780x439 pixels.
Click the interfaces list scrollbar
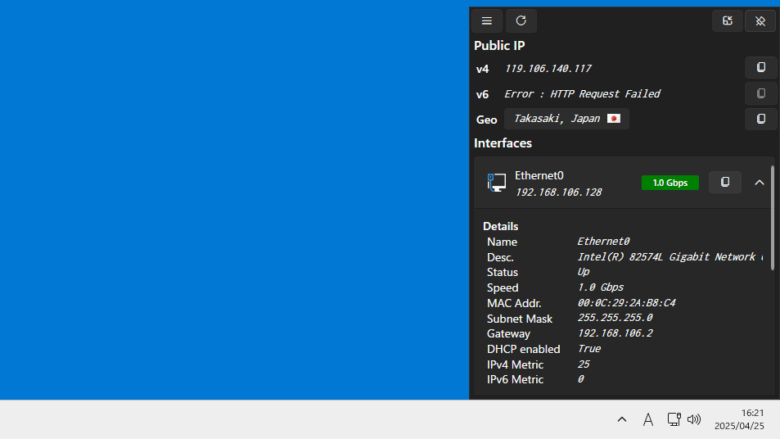[772, 218]
